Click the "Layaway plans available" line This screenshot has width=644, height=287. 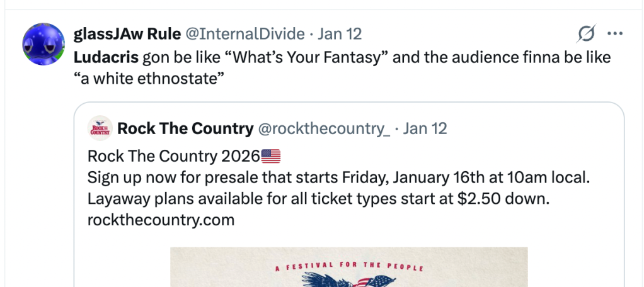click(x=319, y=199)
